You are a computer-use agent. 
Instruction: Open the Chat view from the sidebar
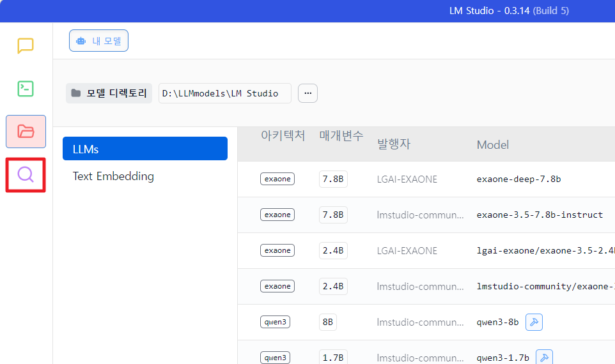click(26, 46)
